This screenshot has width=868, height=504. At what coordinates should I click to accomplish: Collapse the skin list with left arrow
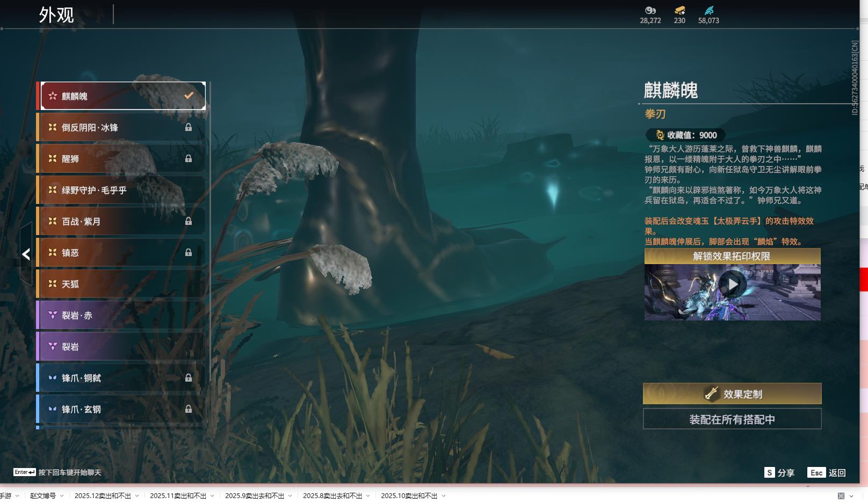26,254
